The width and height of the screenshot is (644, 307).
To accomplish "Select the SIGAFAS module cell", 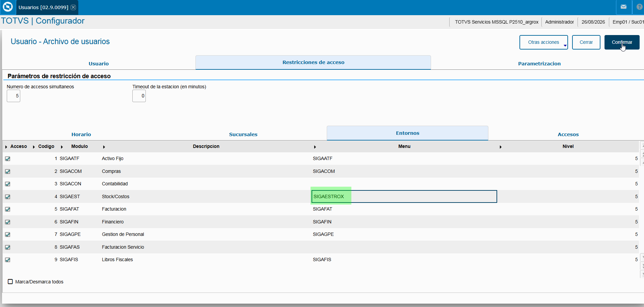I will (70, 247).
